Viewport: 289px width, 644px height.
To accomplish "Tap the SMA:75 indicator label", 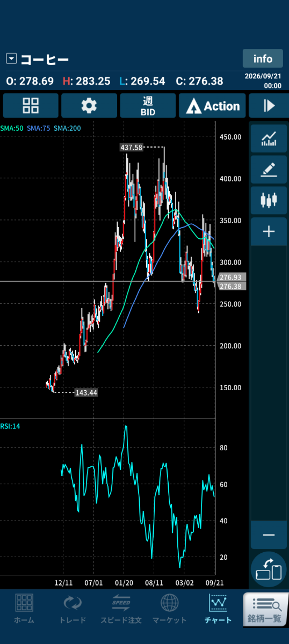I will pyautogui.click(x=39, y=128).
